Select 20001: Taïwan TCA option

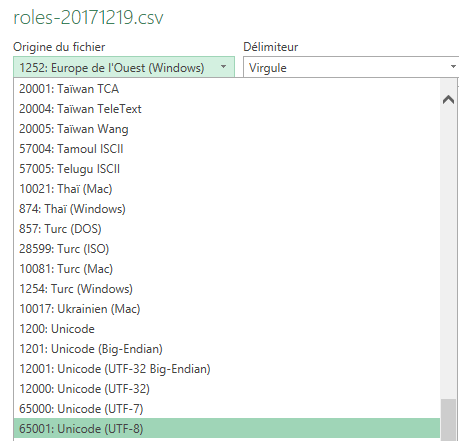tap(227, 89)
